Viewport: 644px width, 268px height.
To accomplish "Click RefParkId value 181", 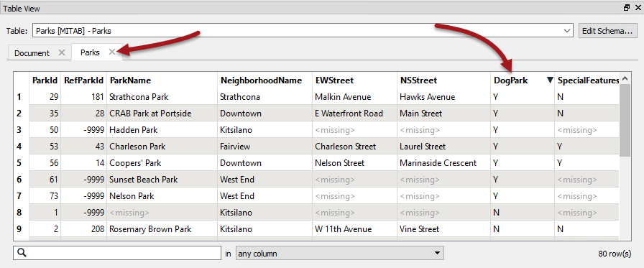I will point(84,97).
